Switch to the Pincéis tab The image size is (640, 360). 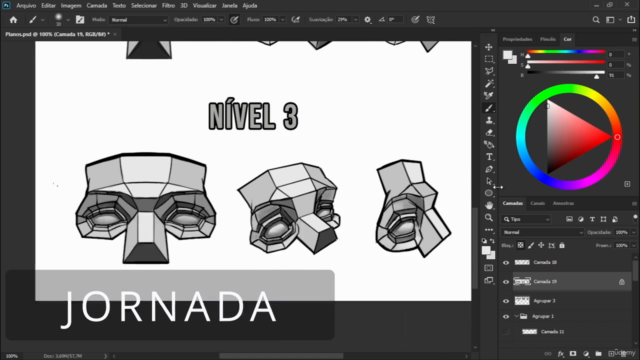(548, 39)
